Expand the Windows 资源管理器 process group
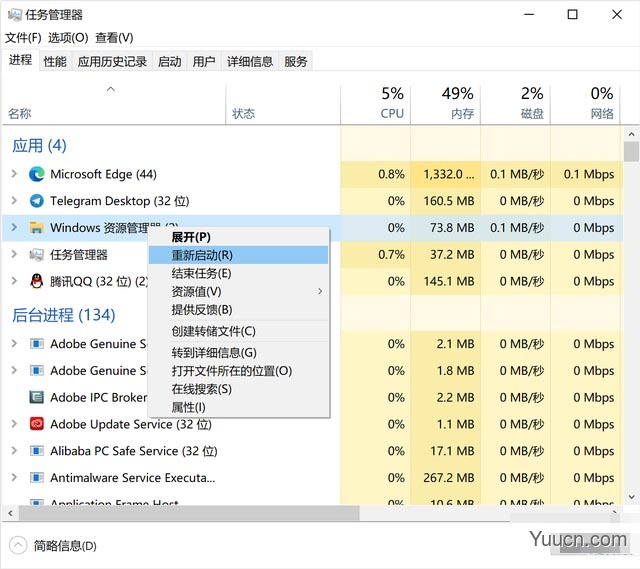The image size is (640, 569). pos(14,227)
